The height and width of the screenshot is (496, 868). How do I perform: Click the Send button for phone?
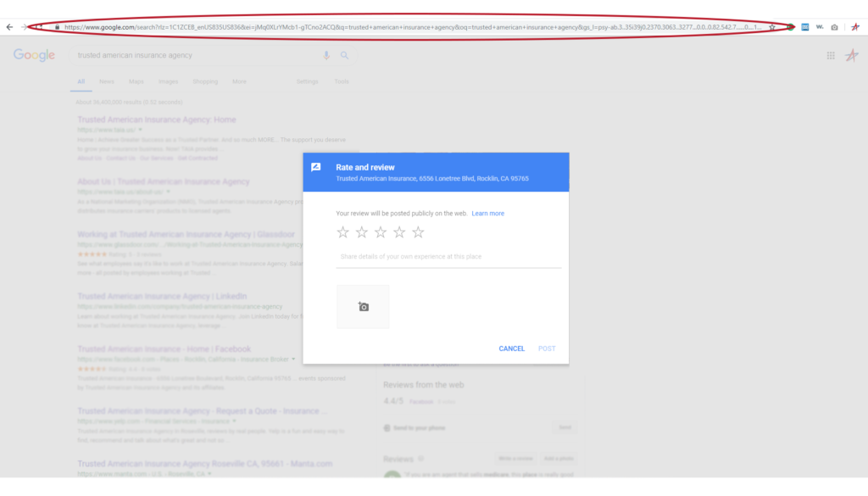(x=565, y=427)
